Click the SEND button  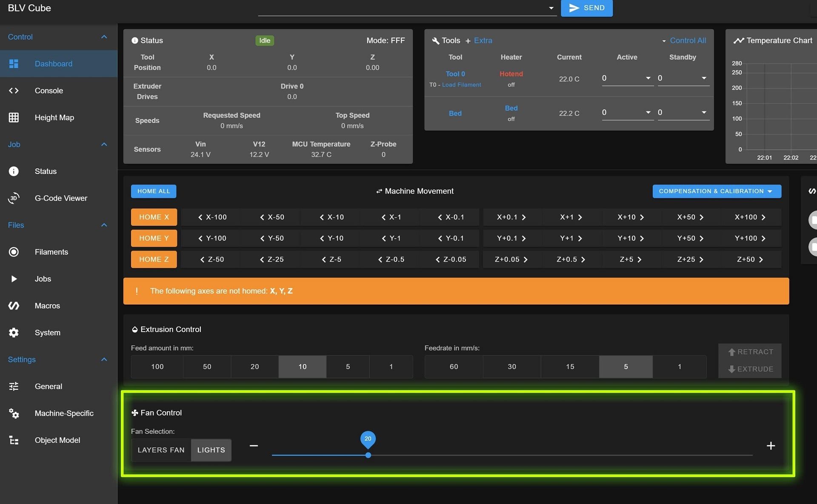(x=586, y=8)
